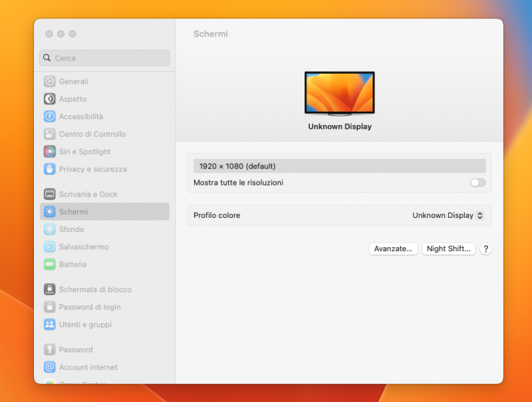
Task: Click the Schermi sun icon
Action: pos(49,212)
